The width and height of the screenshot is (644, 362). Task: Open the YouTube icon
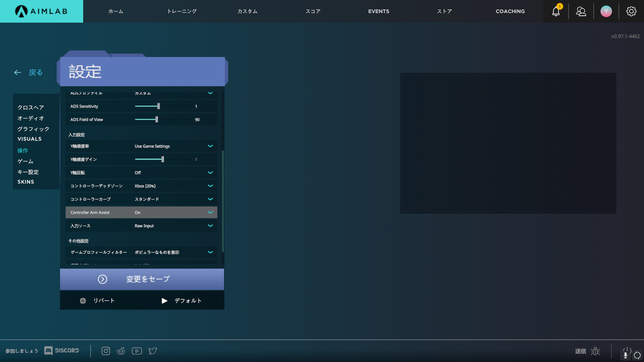[x=137, y=351]
